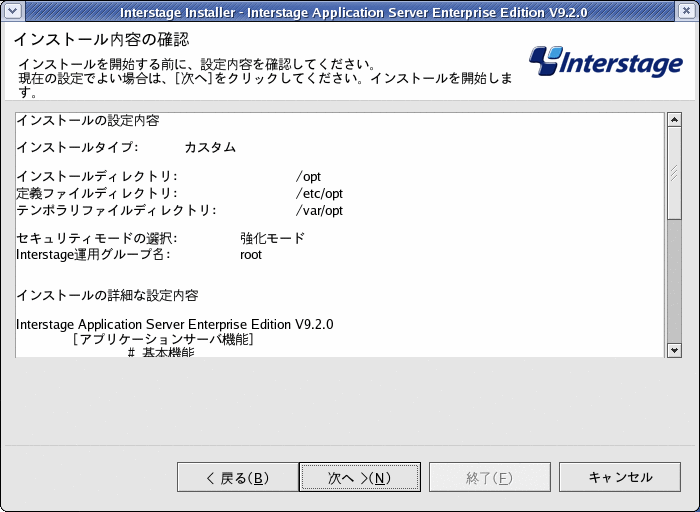Click the カスタム install type value
Image resolution: width=700 pixels, height=512 pixels.
[210, 147]
